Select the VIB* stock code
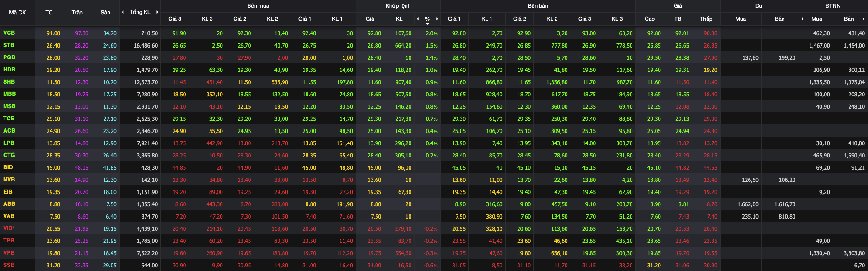The height and width of the screenshot is (271, 868). click(x=9, y=228)
